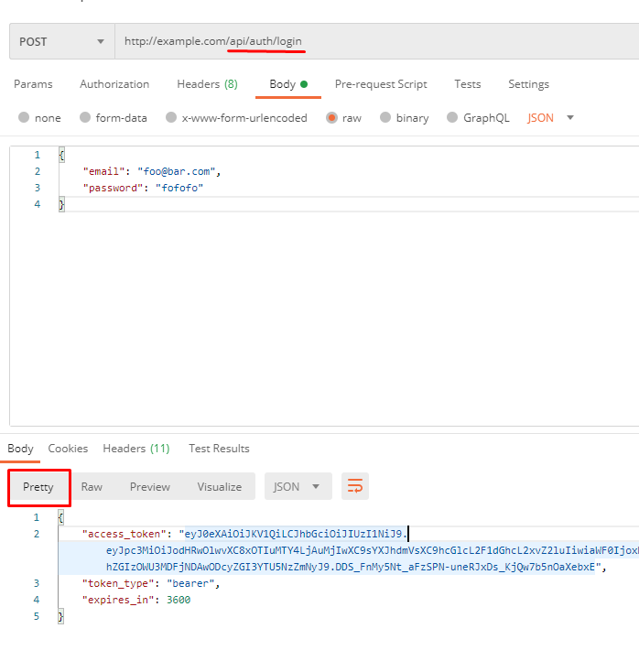The image size is (639, 672).
Task: Select the none body radio button
Action: 25,118
